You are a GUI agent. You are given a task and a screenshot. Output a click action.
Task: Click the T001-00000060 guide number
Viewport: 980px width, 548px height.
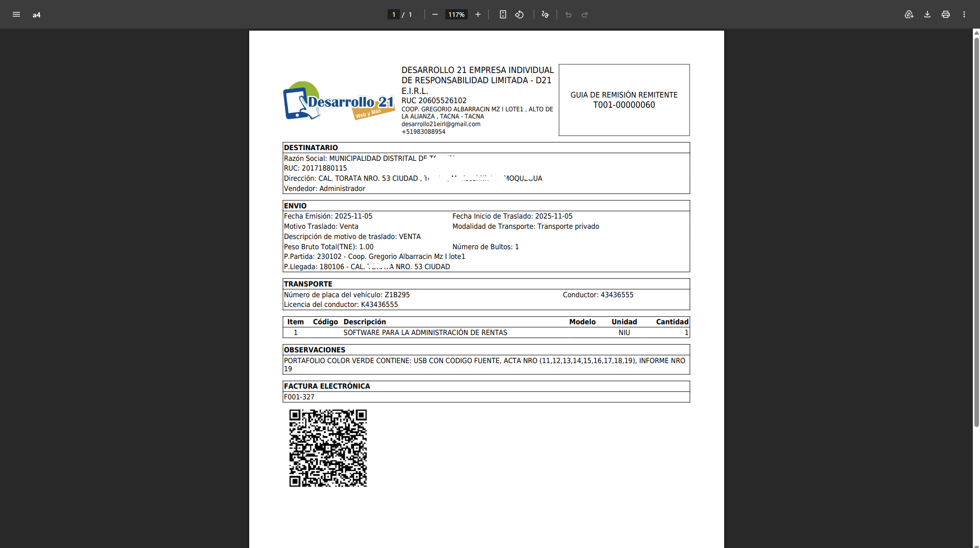click(x=624, y=105)
